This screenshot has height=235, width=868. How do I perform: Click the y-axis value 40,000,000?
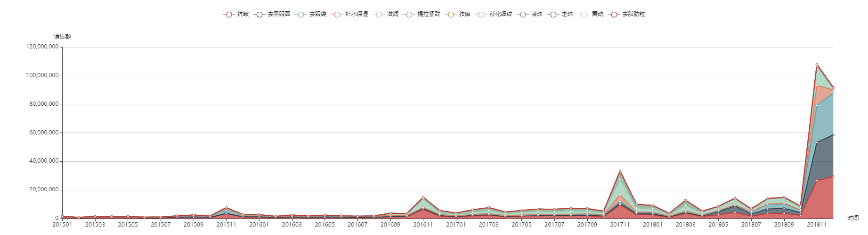point(44,161)
